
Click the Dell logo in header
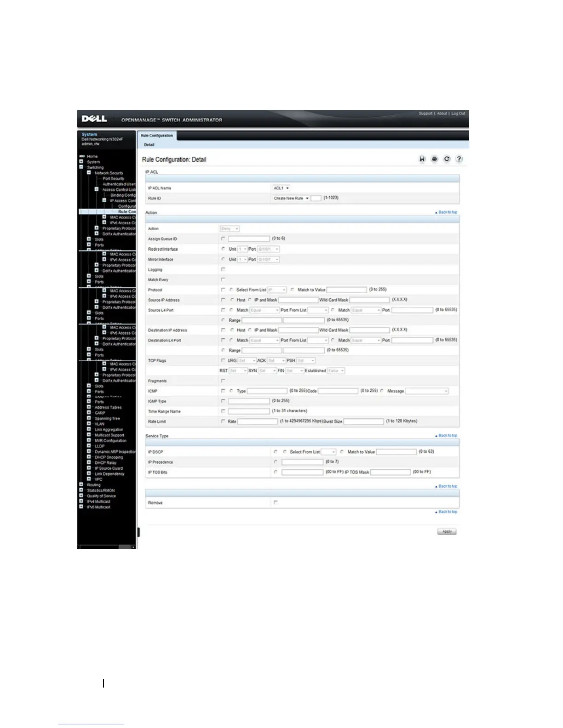pos(94,119)
